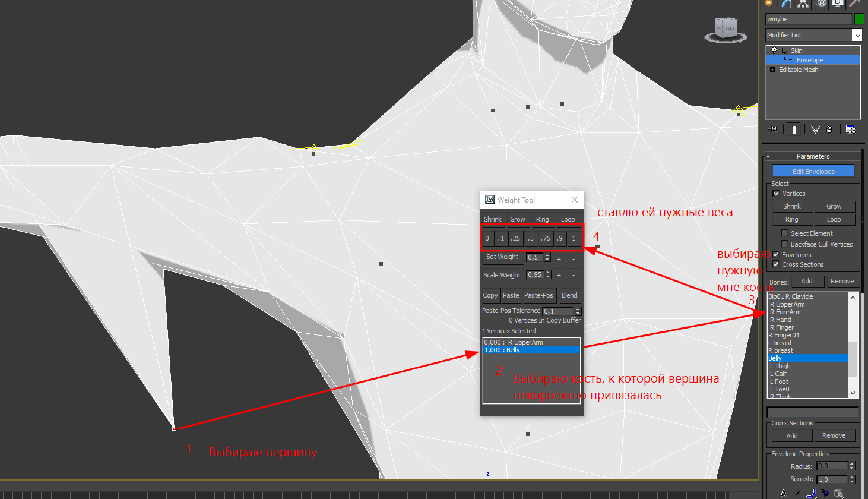Open configure modifier sets icon

pyautogui.click(x=850, y=129)
